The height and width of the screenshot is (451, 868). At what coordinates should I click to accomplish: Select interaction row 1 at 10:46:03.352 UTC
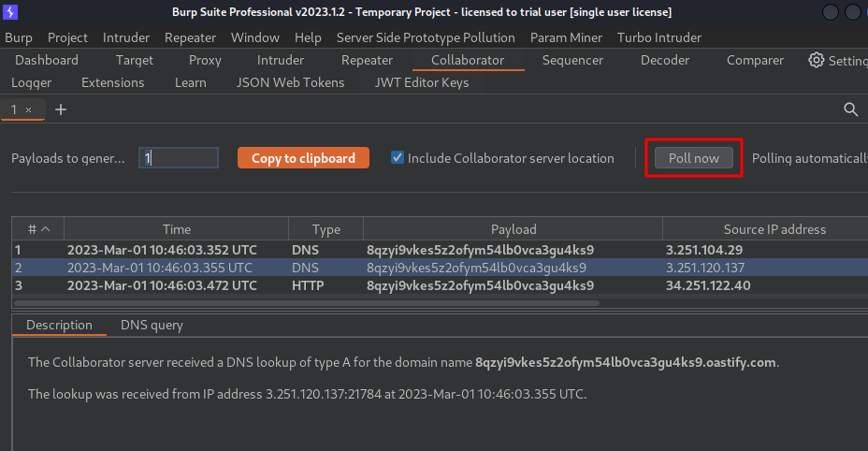click(441, 250)
